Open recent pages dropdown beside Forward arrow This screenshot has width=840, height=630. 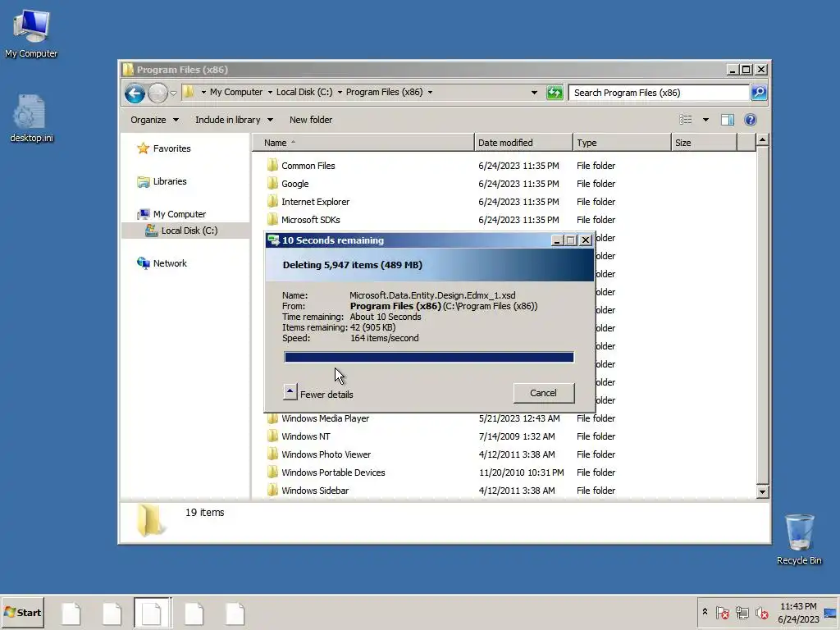[x=173, y=94]
